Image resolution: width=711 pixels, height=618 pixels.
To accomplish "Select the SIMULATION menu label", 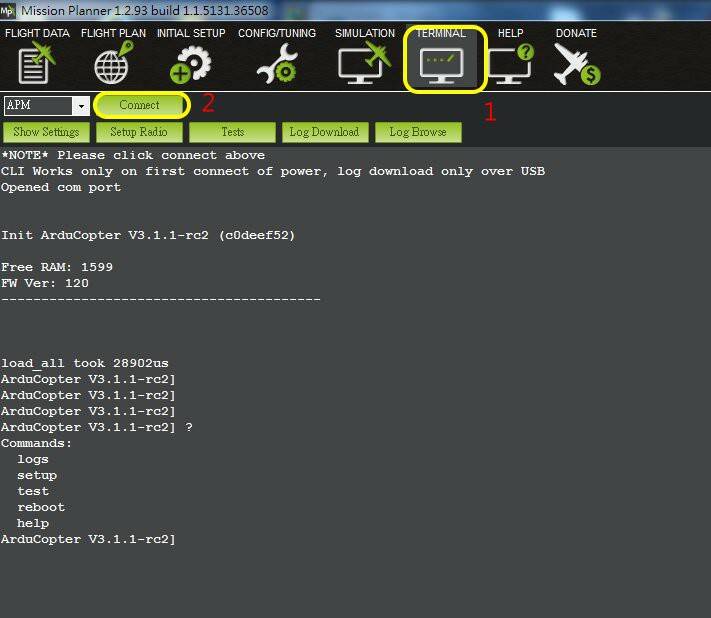I will (x=365, y=33).
